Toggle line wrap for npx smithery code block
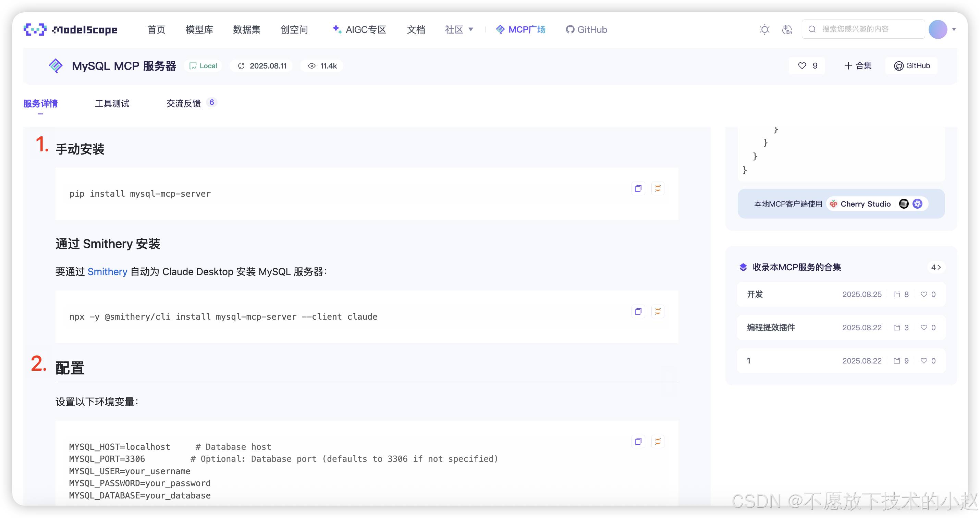 658,311
